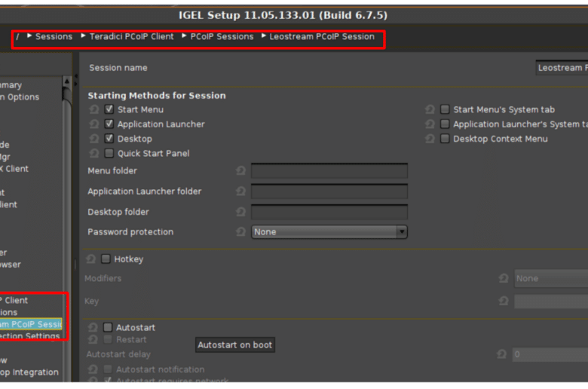Screen dimensions: 588x389
Task: Uncheck the Application Launcher checkbox
Action: coord(109,124)
